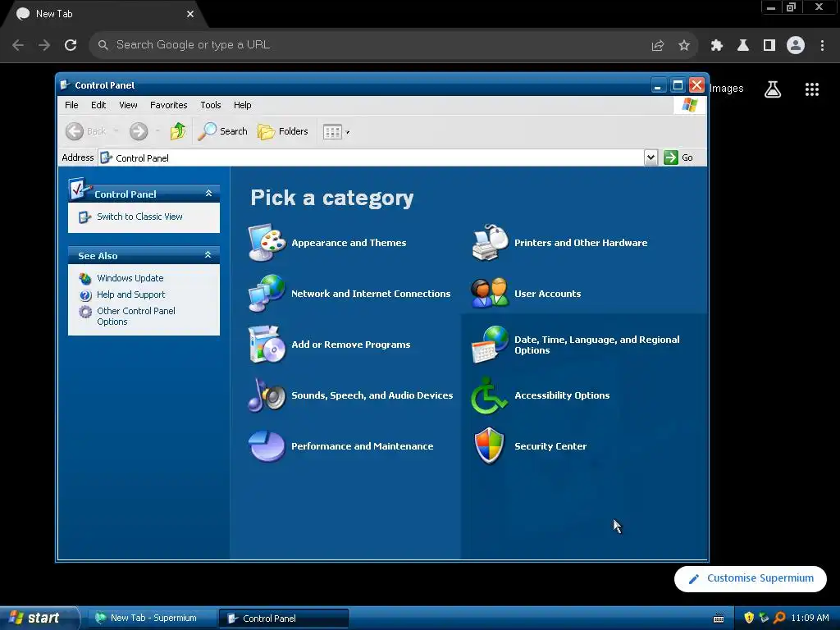Viewport: 840px width, 630px height.
Task: Open the browser Extensions puzzle icon
Action: 717,46
